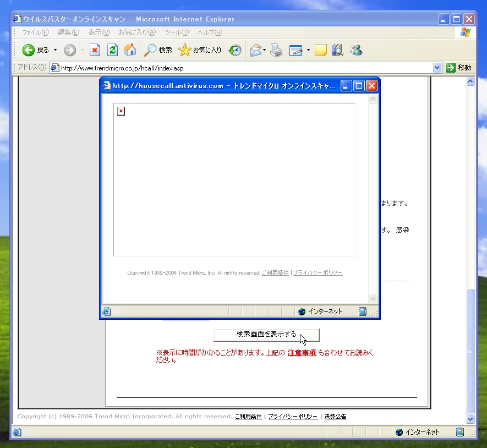Click main window scrollbar down arrow
Screen dimensions: 487x448
[x=470, y=419]
